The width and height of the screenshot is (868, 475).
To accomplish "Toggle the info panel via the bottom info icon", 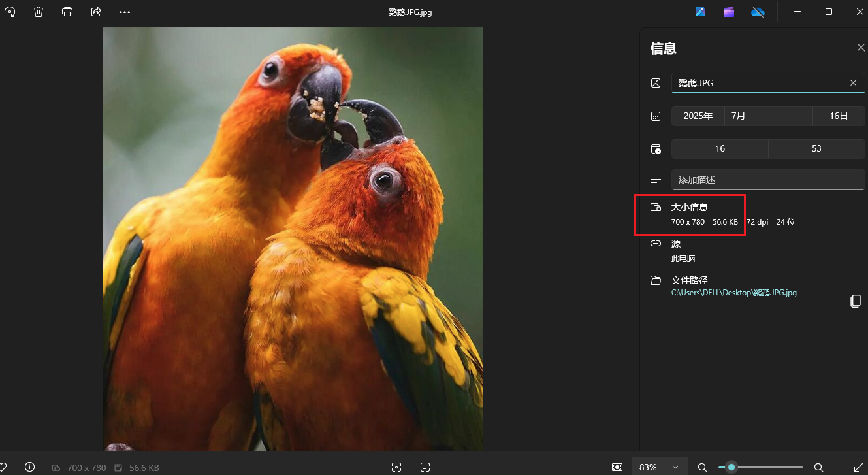I will [x=29, y=467].
